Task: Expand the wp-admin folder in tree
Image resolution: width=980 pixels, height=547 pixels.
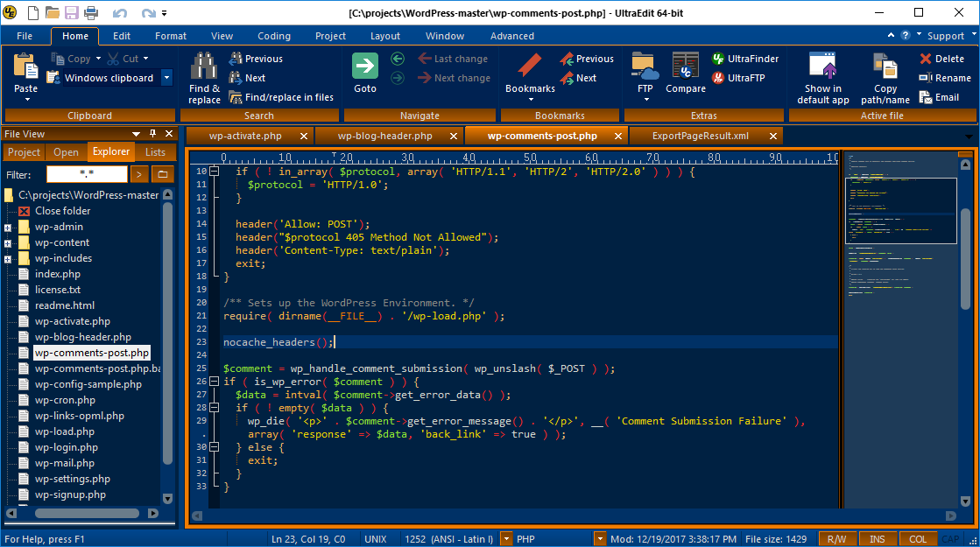Action: click(x=8, y=228)
